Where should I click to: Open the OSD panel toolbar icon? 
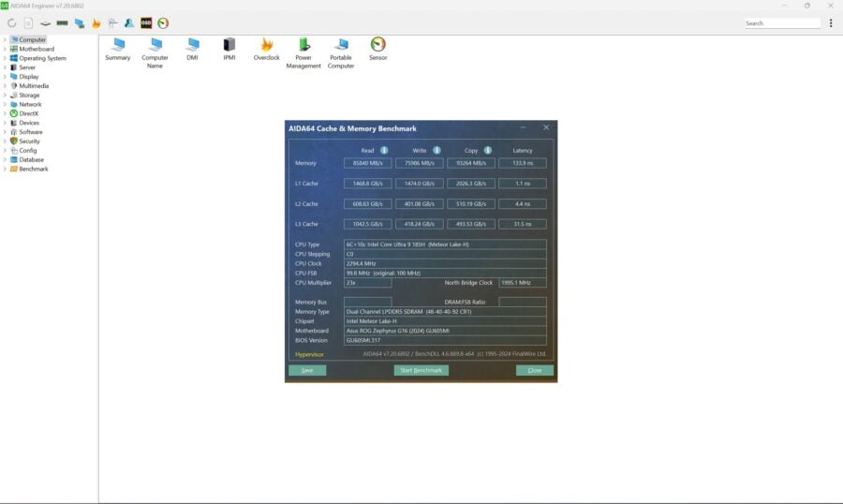(146, 23)
